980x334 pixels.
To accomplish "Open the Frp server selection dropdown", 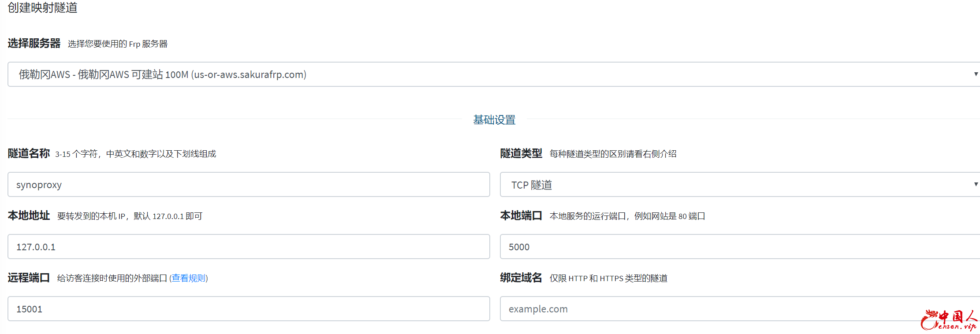I will (x=485, y=74).
